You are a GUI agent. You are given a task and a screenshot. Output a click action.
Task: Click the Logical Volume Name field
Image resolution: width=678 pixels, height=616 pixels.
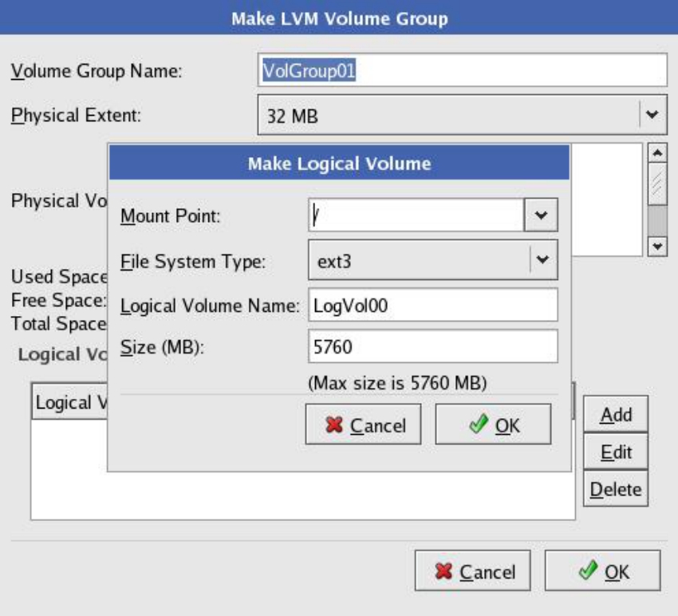click(x=432, y=305)
